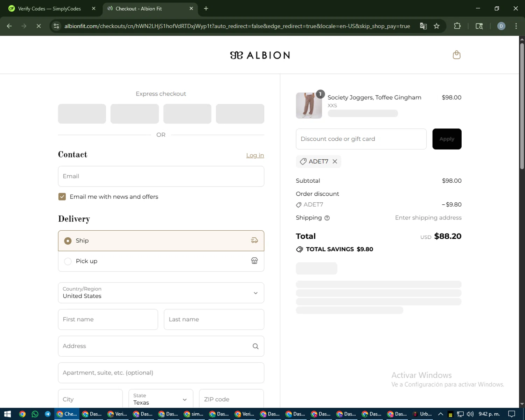Image resolution: width=525 pixels, height=420 pixels.
Task: Open the Chrome three-dot menu
Action: tap(516, 26)
